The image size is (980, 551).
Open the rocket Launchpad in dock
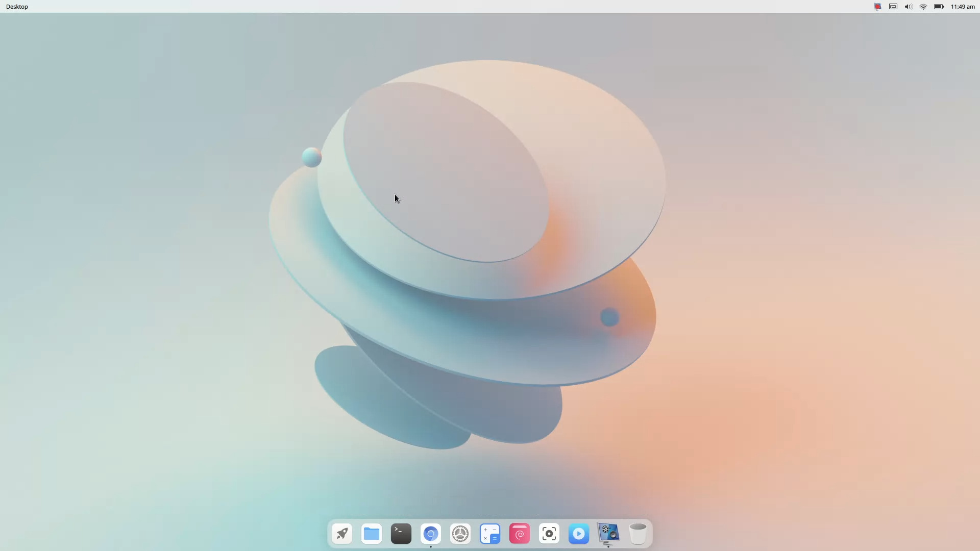point(342,534)
